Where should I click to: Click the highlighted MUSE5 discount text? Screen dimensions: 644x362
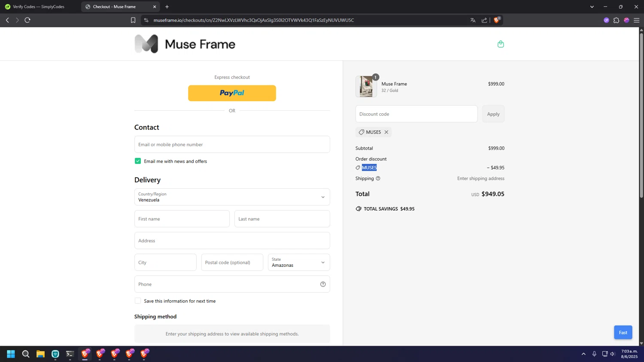[369, 168]
